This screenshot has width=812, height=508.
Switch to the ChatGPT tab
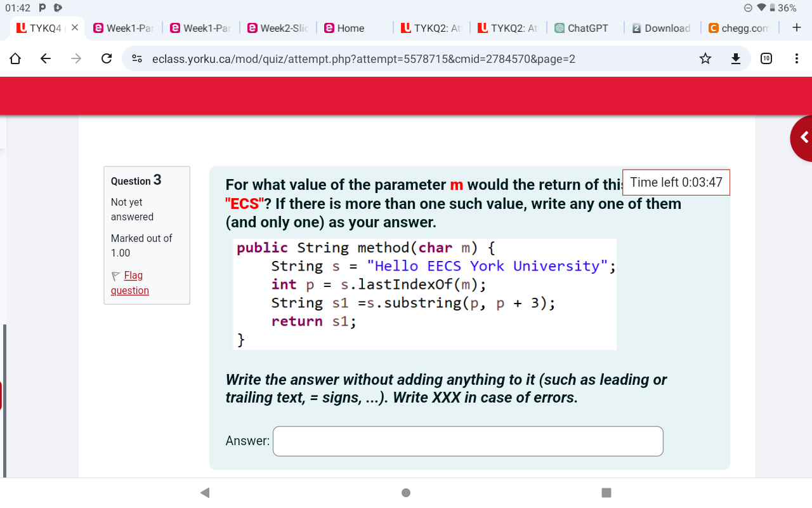[582, 28]
